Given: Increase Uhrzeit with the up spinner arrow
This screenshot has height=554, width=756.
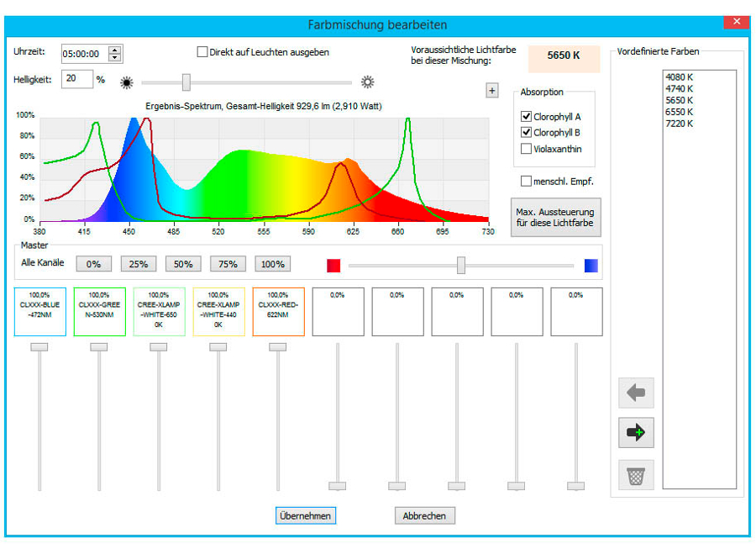Looking at the screenshot, I should tap(115, 50).
